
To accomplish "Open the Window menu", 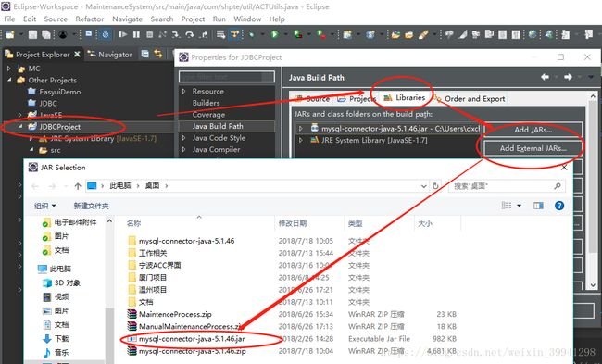I will coord(247,19).
